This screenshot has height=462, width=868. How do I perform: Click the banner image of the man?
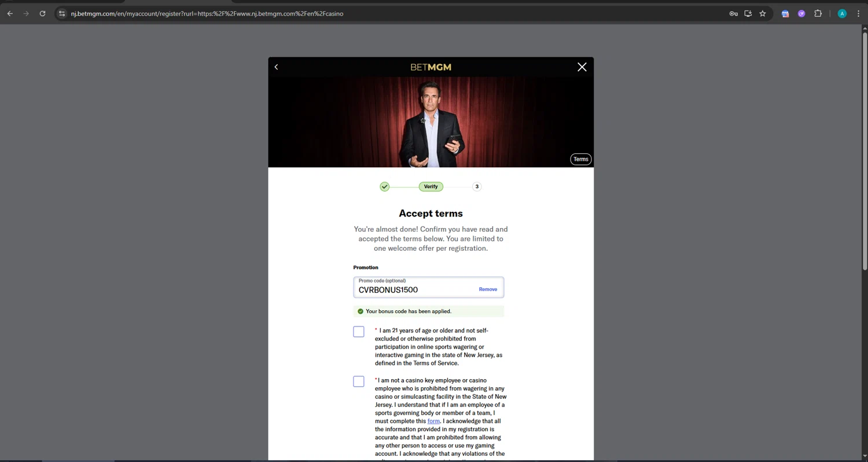[x=431, y=123]
